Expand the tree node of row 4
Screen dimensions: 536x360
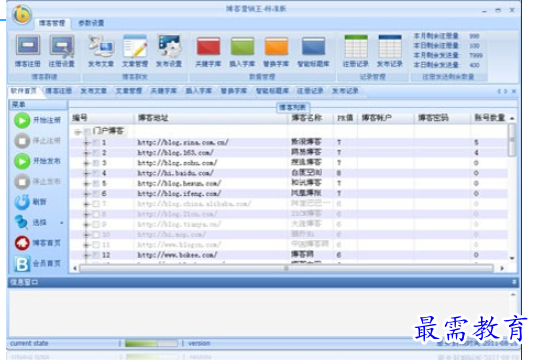pos(87,173)
